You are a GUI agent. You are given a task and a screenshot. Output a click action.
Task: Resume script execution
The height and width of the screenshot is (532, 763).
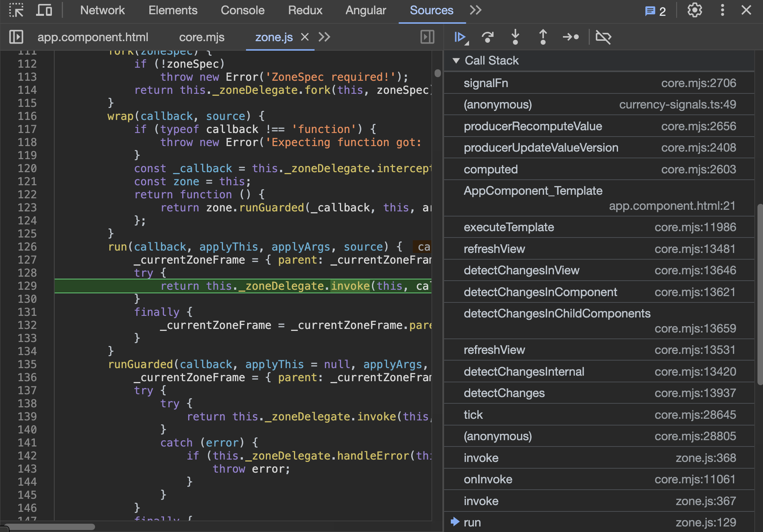pyautogui.click(x=460, y=37)
